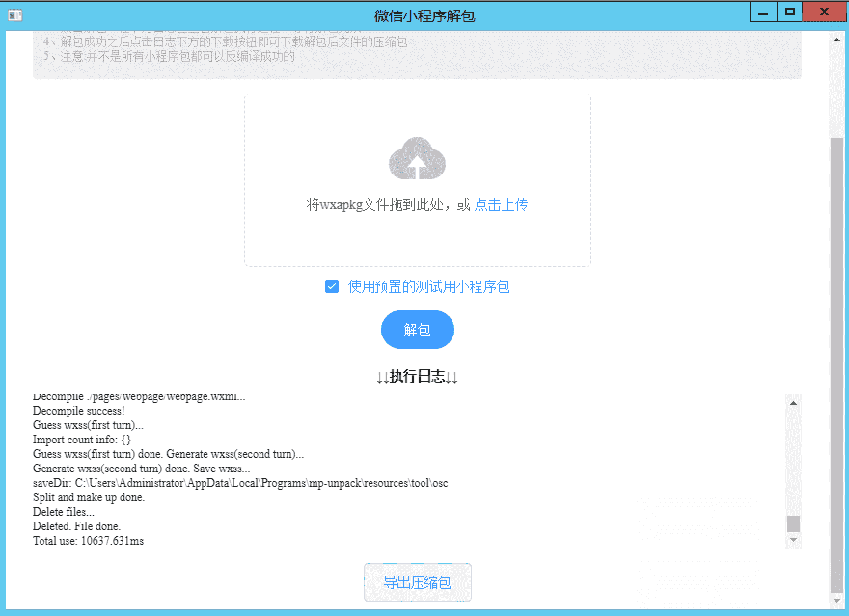Click the log panel scroll-down arrow
Screen dimensions: 849x616
pyautogui.click(x=794, y=540)
